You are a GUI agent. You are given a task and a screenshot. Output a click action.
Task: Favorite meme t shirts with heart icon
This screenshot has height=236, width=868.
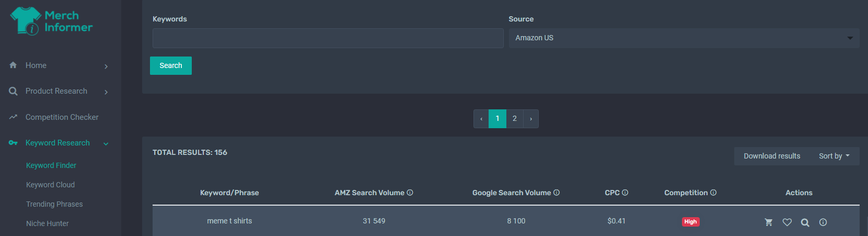(787, 222)
